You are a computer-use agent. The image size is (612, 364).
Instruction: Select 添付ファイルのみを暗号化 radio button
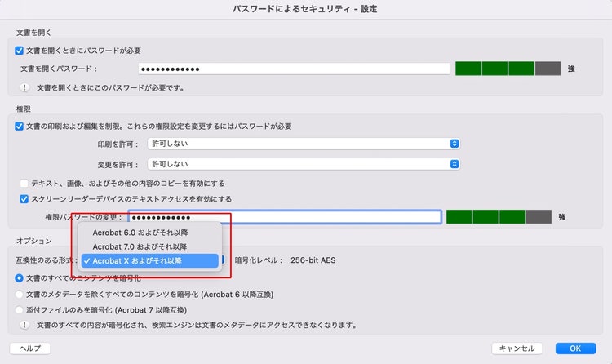pyautogui.click(x=19, y=309)
